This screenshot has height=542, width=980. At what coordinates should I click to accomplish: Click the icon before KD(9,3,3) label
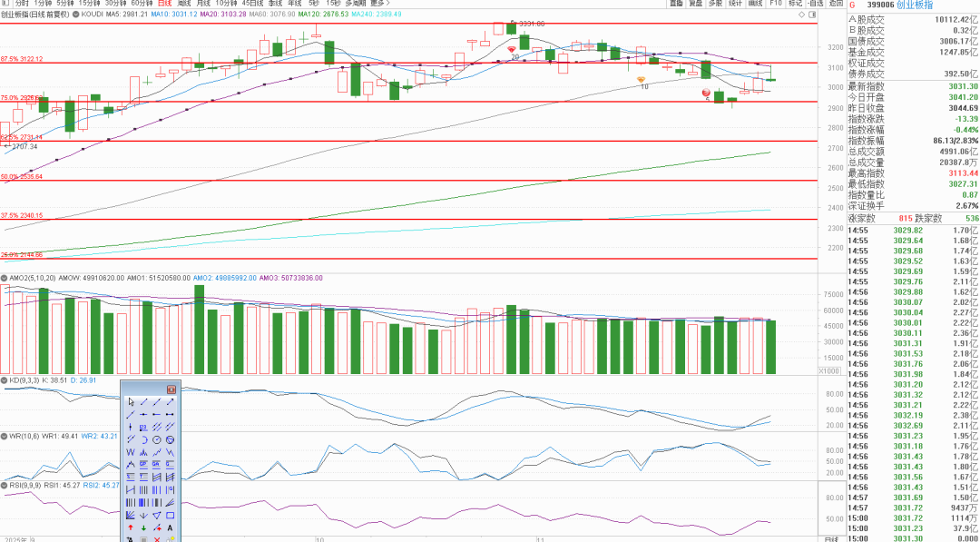click(x=4, y=379)
